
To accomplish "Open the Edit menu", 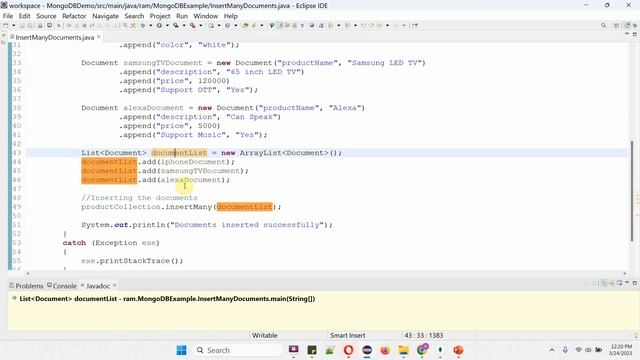I will [24, 16].
